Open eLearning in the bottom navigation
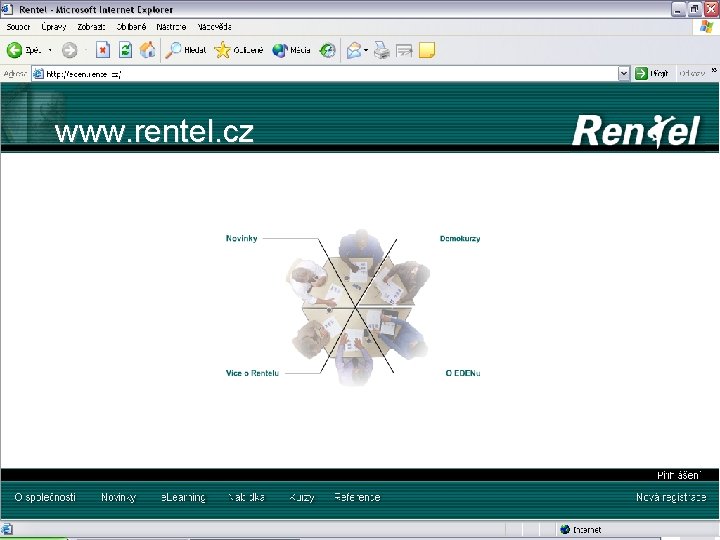The image size is (720, 540). pos(183,497)
